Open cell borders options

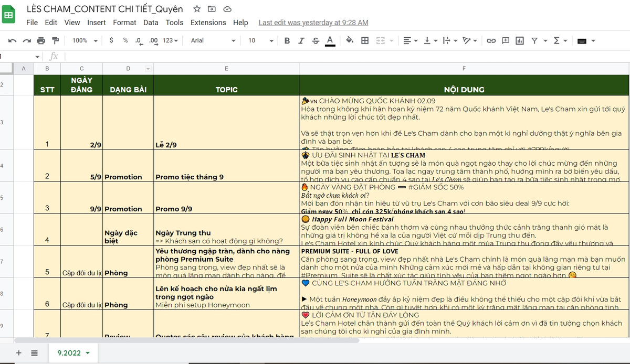click(365, 40)
